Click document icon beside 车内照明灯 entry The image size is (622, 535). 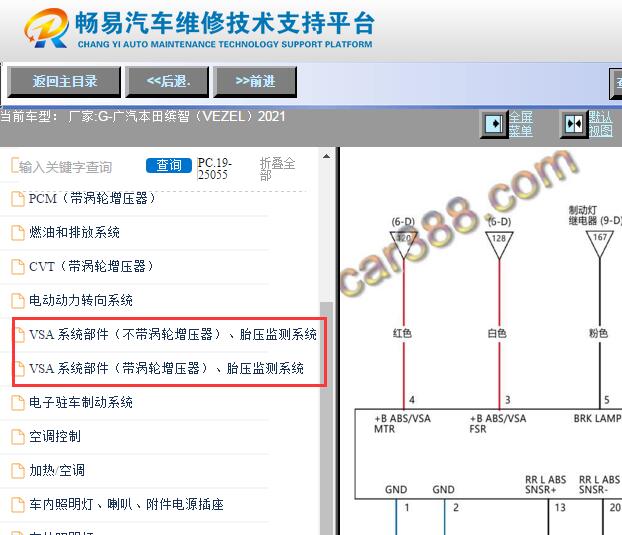pos(17,505)
